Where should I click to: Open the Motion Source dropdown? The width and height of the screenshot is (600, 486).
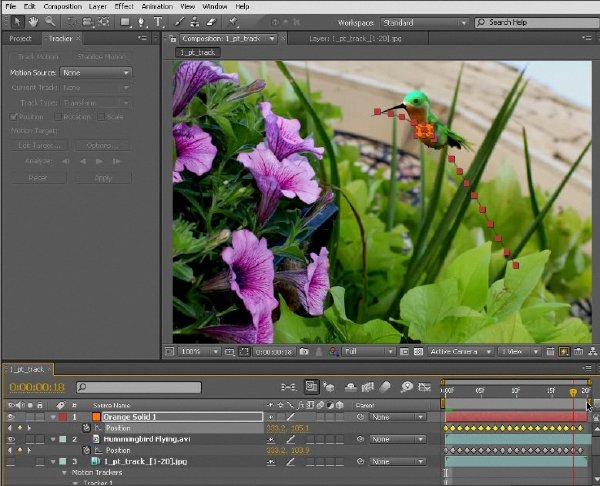click(96, 72)
